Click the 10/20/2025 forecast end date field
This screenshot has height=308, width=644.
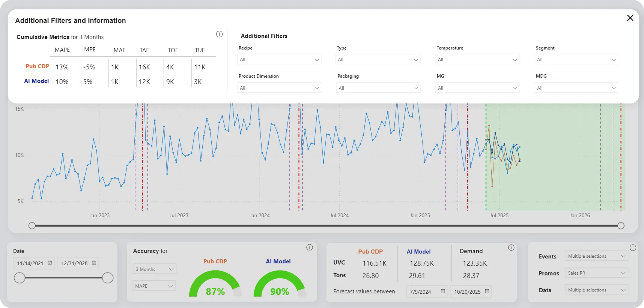coord(471,291)
